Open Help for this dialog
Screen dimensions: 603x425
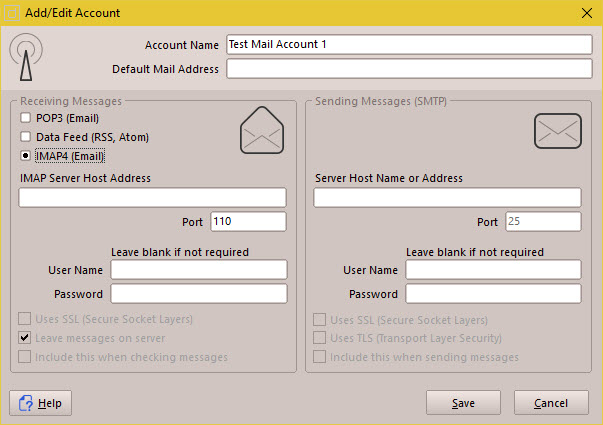[41, 403]
